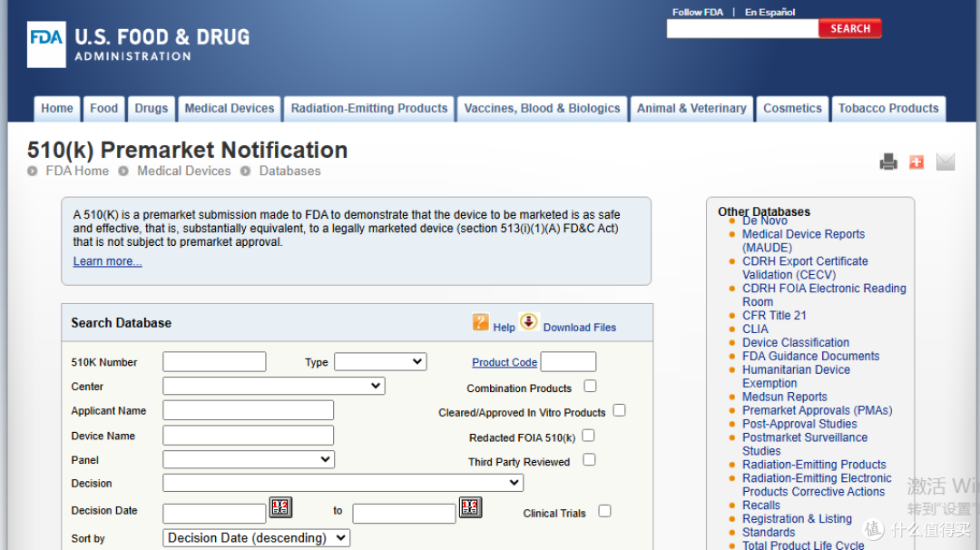
Task: Open the Cosmetics tab
Action: (792, 109)
